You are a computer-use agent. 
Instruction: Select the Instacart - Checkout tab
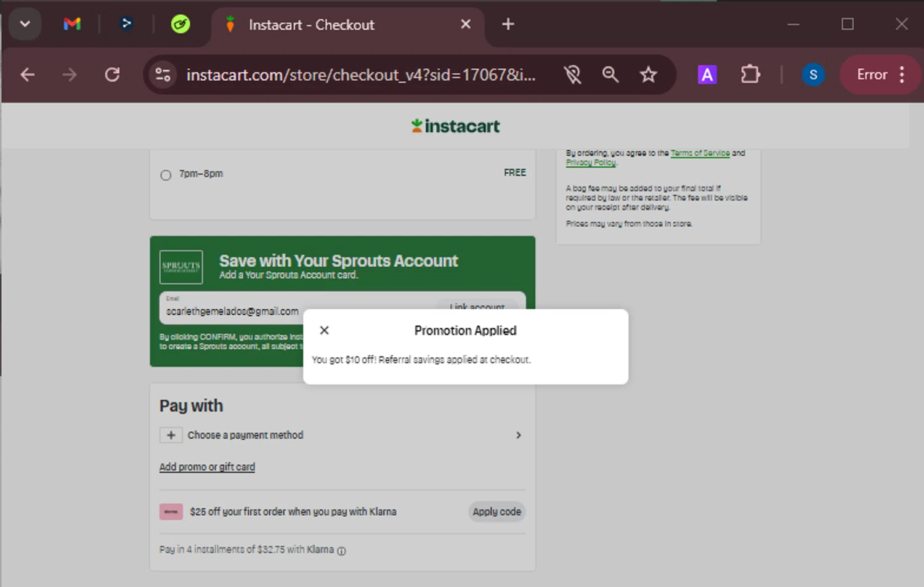pos(347,25)
